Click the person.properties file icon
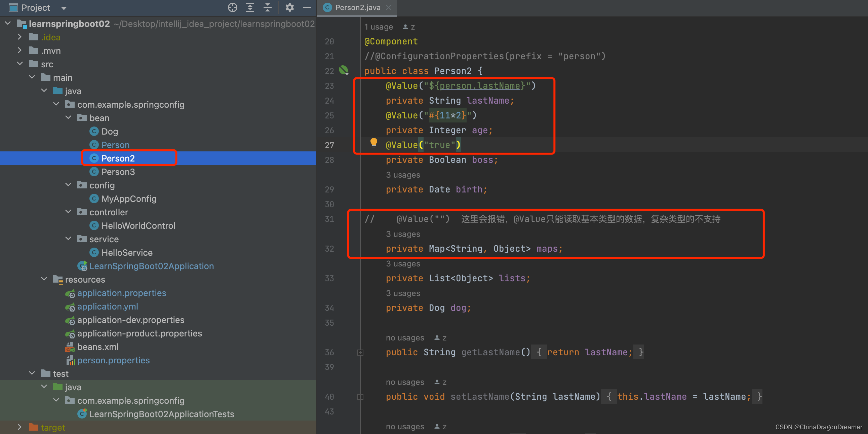Viewport: 868px width, 434px height. [x=70, y=360]
